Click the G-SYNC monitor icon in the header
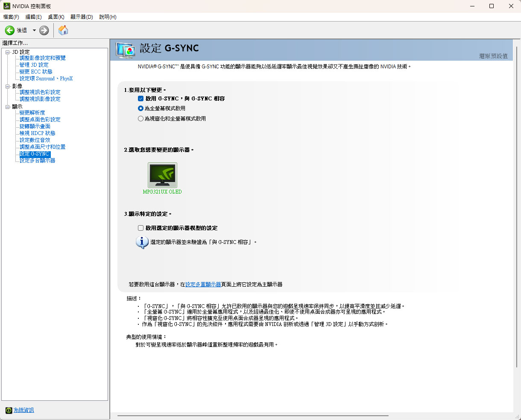 point(126,49)
